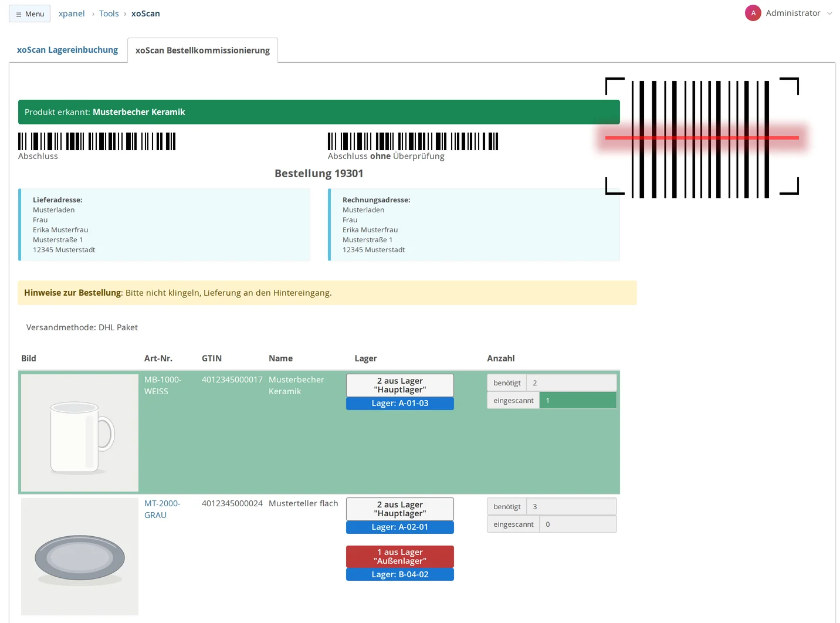840x623 pixels.
Task: Click eingescannt field showing 1
Action: point(578,400)
